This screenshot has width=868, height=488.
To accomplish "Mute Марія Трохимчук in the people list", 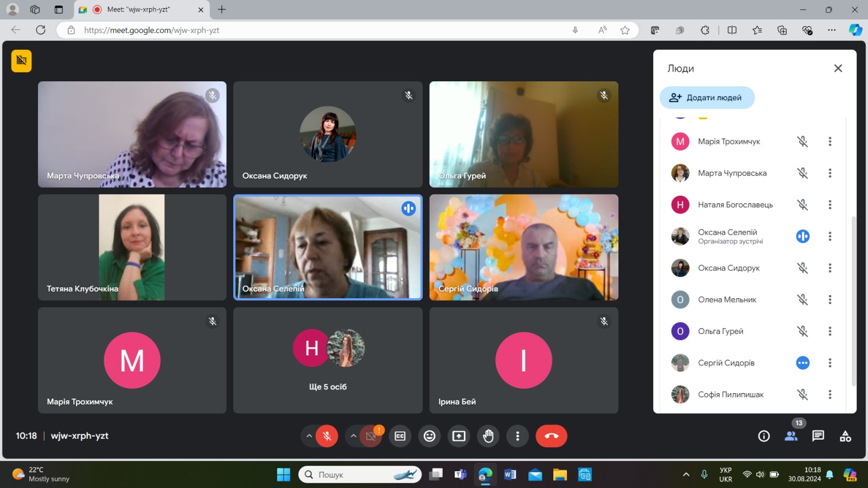I will click(x=802, y=142).
